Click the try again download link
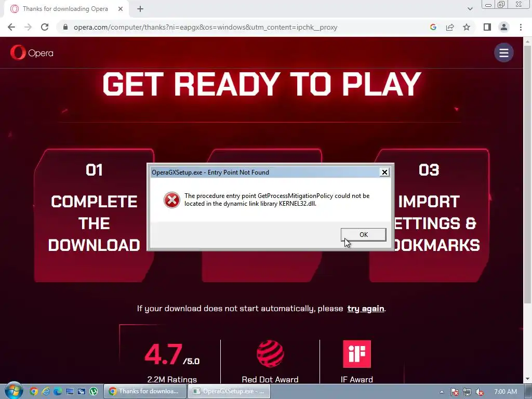Image resolution: width=532 pixels, height=399 pixels. [366, 309]
